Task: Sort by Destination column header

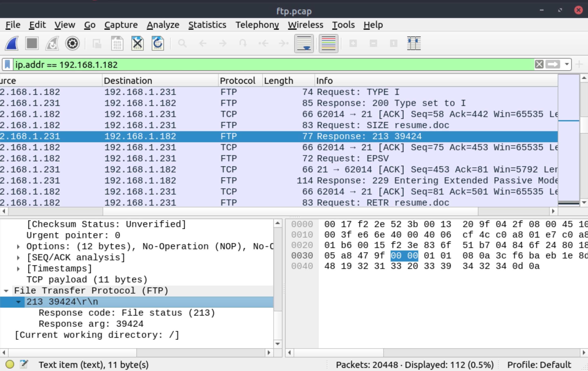Action: pyautogui.click(x=160, y=81)
